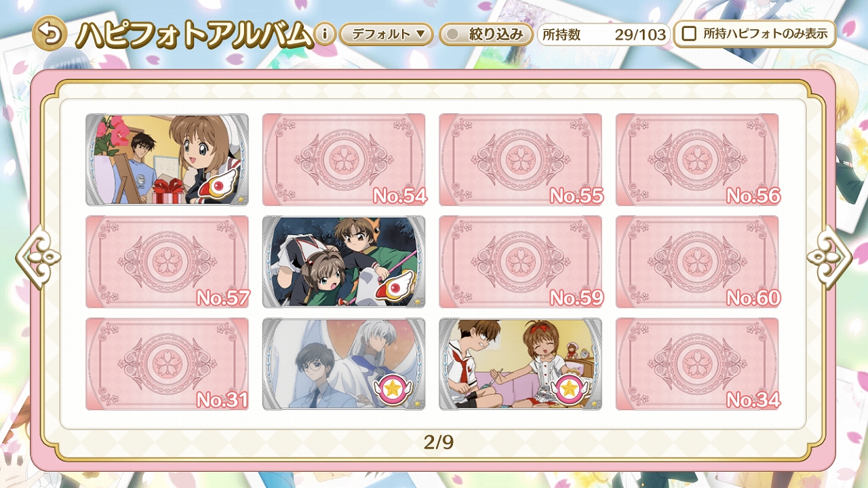The height and width of the screenshot is (488, 868).
Task: Choose locked card No.60
Action: (697, 262)
